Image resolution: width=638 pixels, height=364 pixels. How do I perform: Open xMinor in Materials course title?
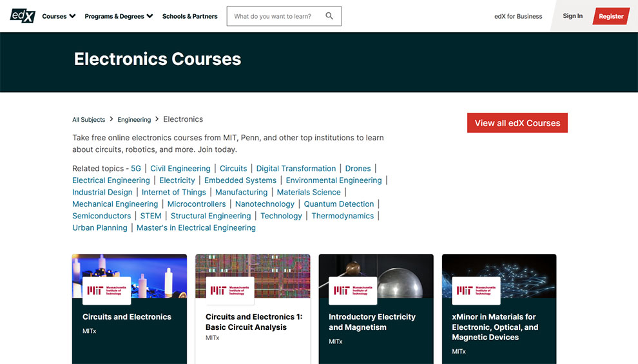point(495,327)
